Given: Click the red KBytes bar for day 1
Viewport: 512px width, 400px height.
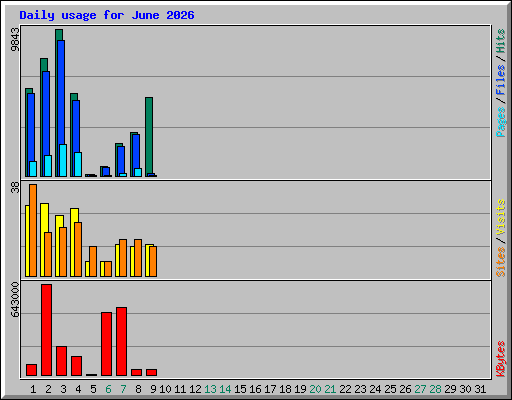Looking at the screenshot, I should [32, 370].
